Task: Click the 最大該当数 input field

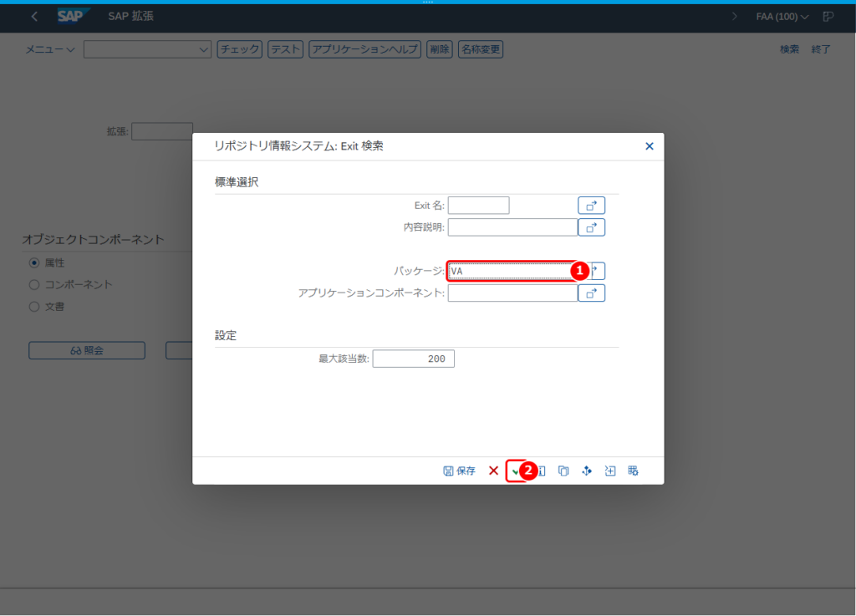Action: click(413, 359)
